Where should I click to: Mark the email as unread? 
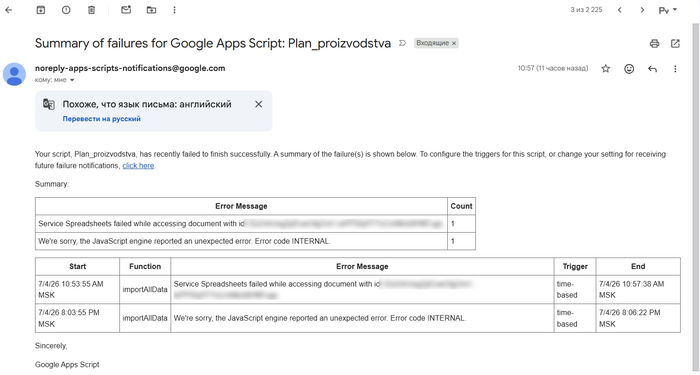tap(126, 9)
